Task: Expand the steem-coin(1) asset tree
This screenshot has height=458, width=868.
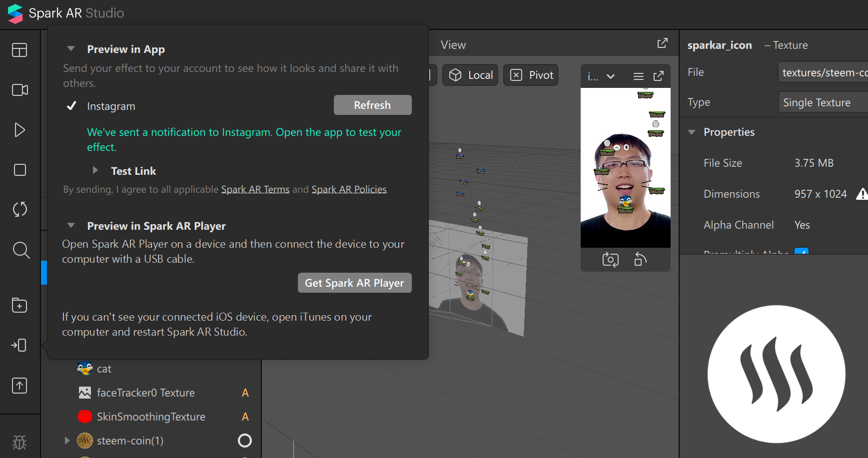Action: click(67, 441)
